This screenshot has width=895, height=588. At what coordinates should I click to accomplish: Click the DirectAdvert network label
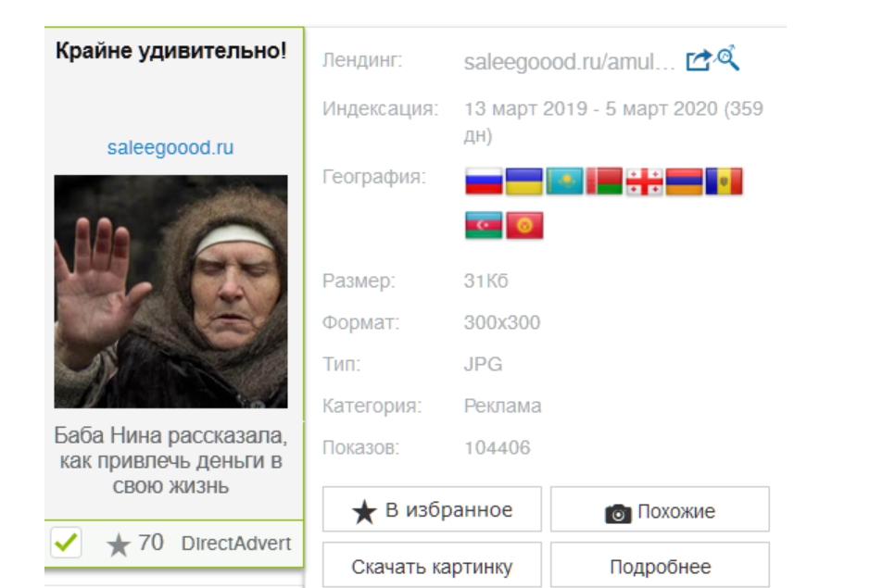[235, 544]
